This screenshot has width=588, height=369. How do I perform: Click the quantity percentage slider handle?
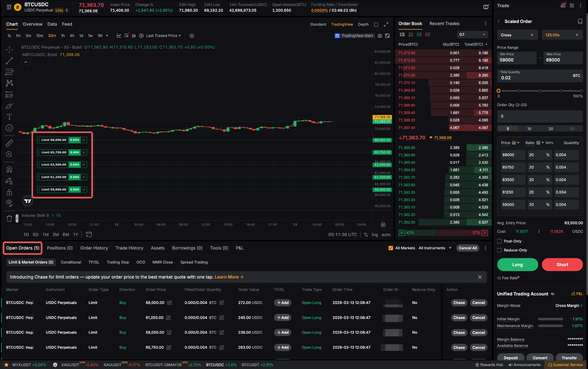tap(499, 91)
